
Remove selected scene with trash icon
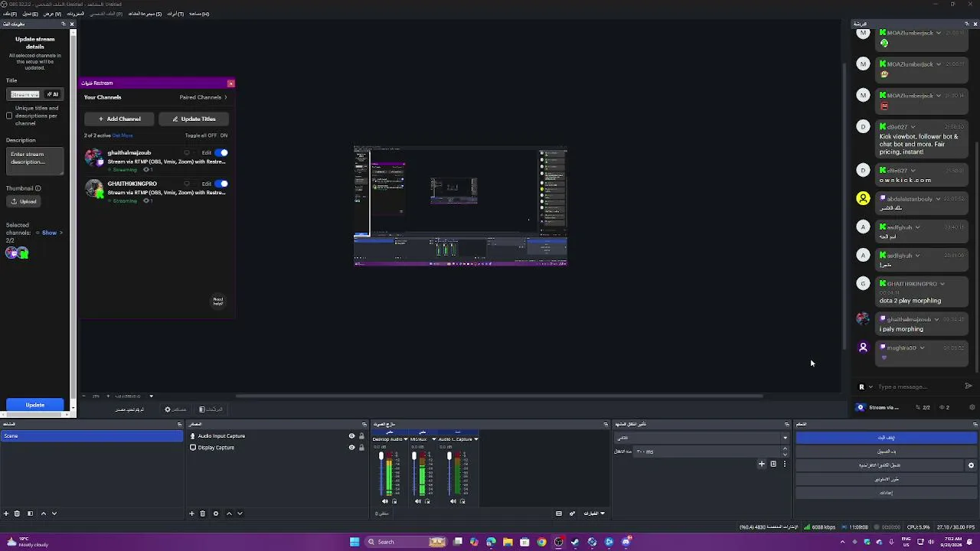17,514
